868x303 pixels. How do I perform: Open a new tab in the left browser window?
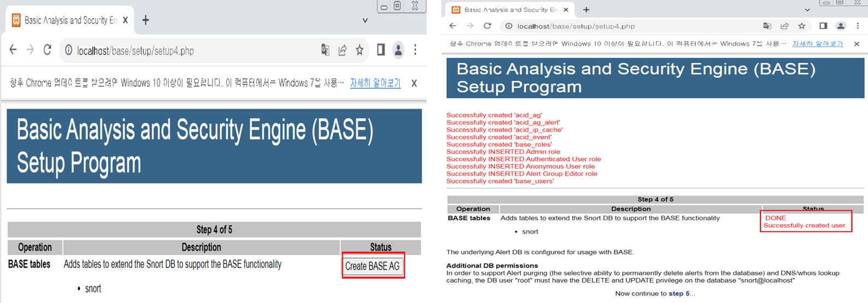click(x=146, y=20)
